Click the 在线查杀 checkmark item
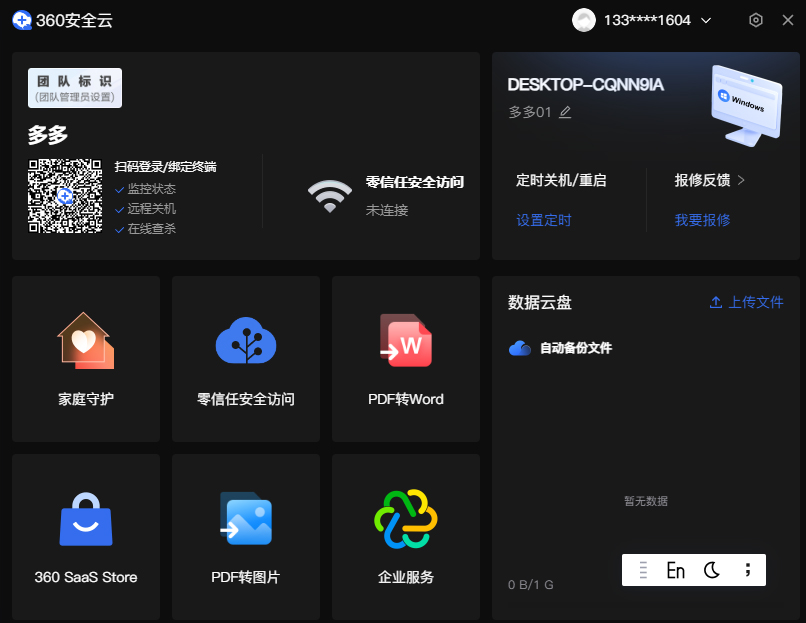The width and height of the screenshot is (806, 623). tap(145, 229)
